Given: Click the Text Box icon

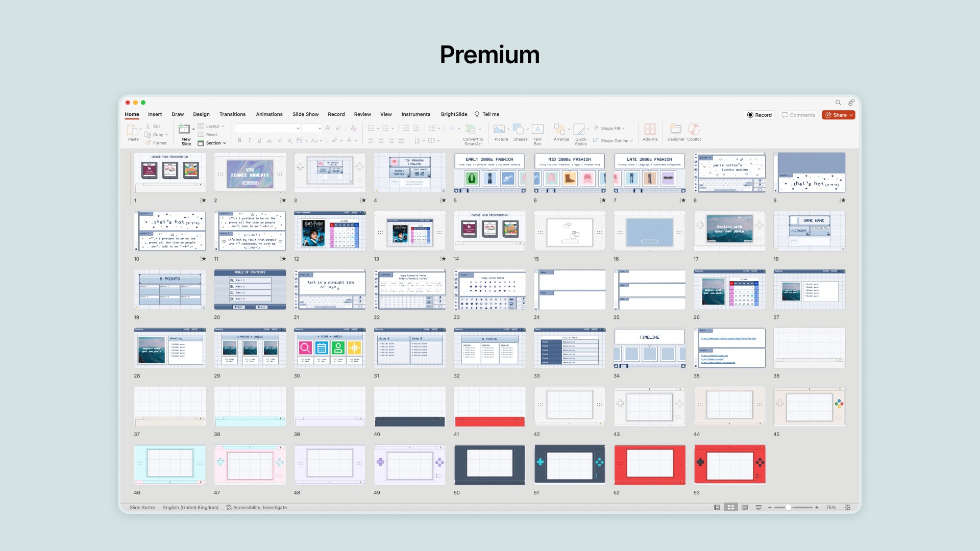Looking at the screenshot, I should point(537,129).
